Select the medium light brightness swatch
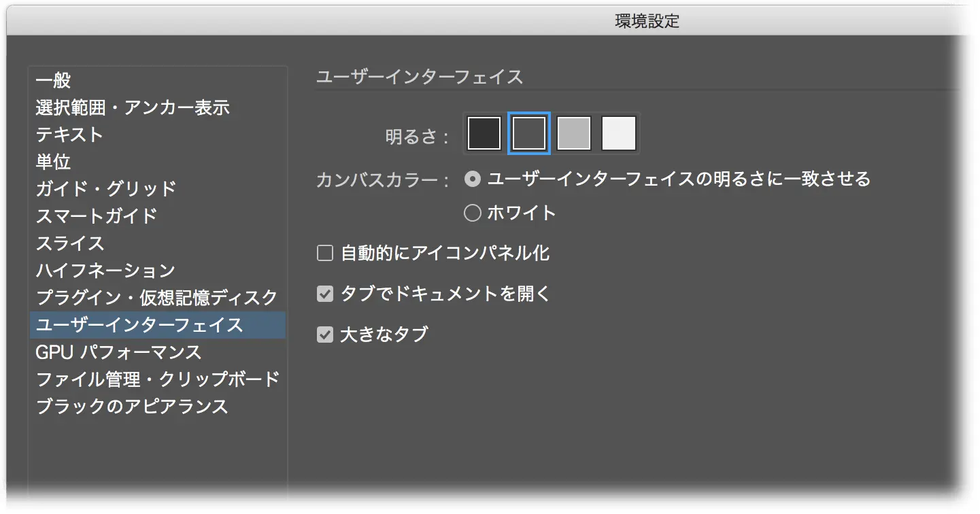 click(x=574, y=133)
